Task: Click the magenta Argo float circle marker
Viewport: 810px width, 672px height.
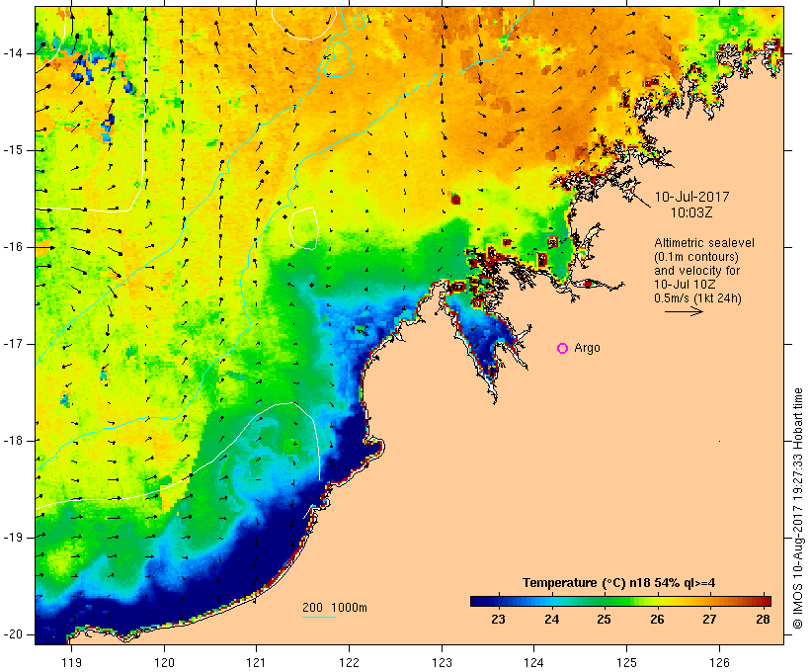Action: [563, 349]
